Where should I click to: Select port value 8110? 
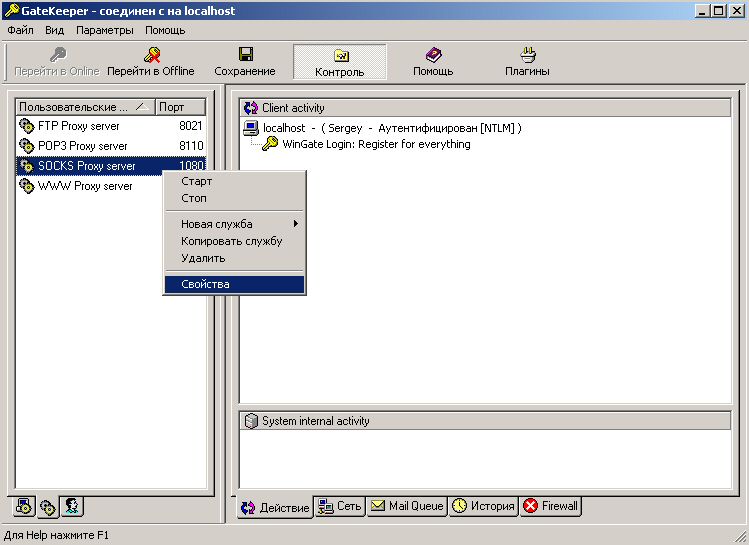coord(191,146)
